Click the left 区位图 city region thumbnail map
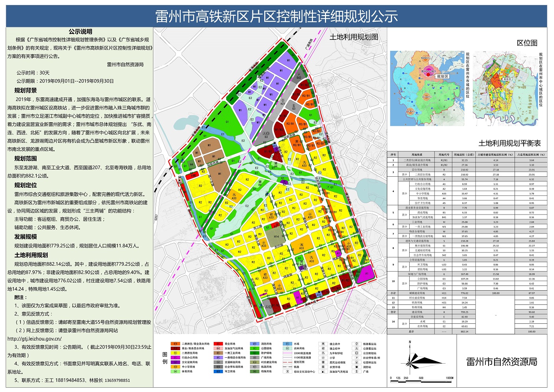 coord(427,88)
